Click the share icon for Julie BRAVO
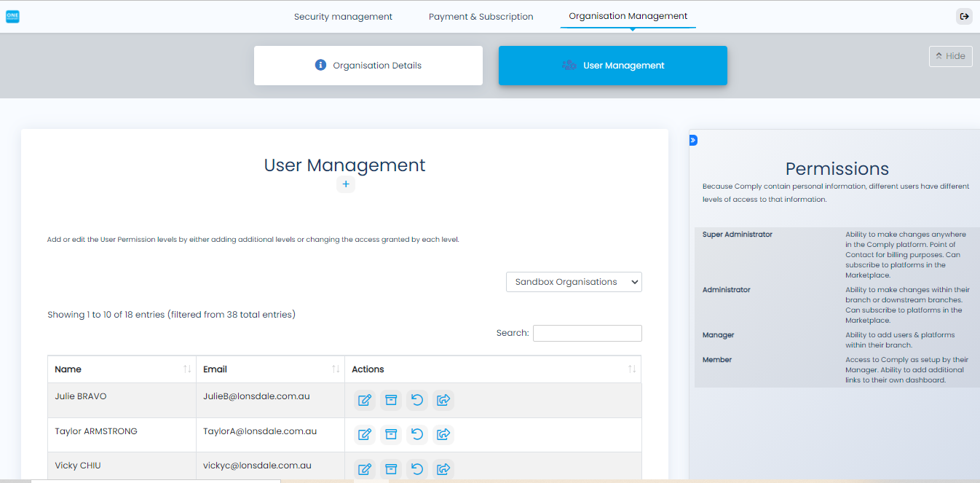 click(x=443, y=400)
